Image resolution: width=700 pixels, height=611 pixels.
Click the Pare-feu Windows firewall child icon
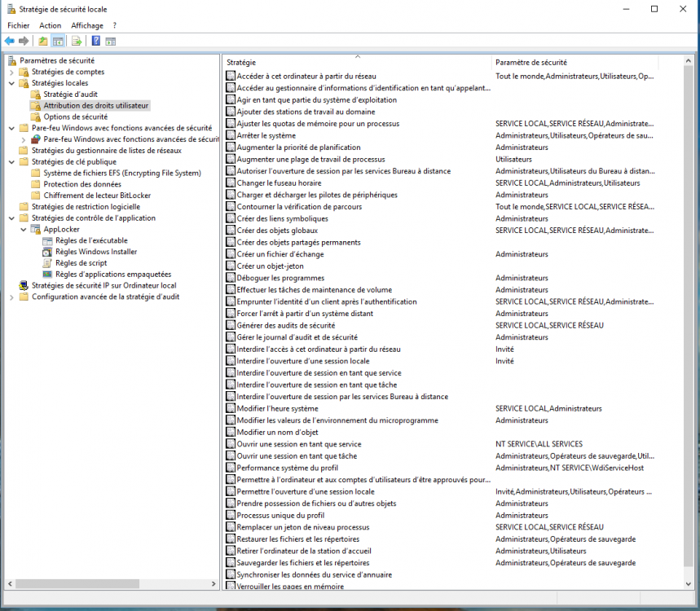[x=35, y=139]
